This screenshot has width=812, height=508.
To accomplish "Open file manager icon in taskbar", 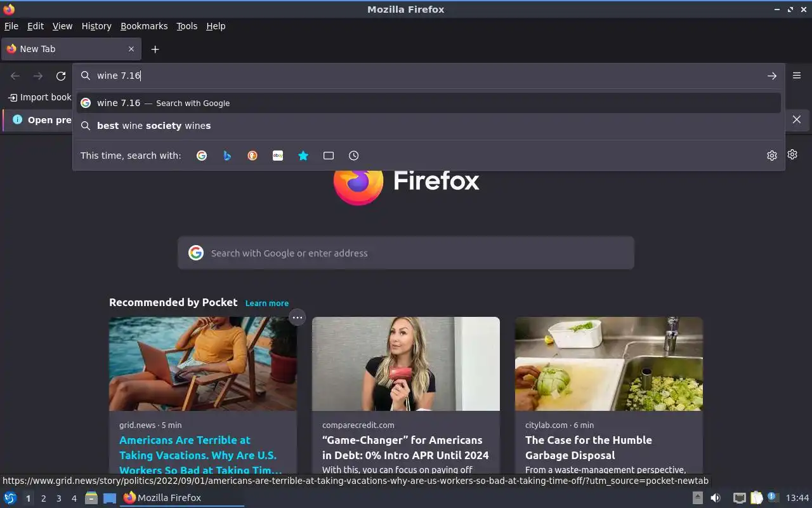I will [x=91, y=498].
